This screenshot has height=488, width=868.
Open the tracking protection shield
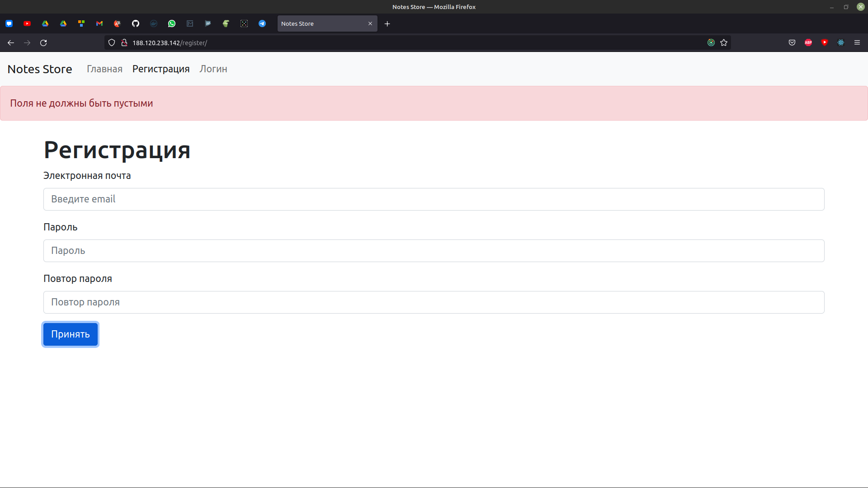[x=112, y=42]
